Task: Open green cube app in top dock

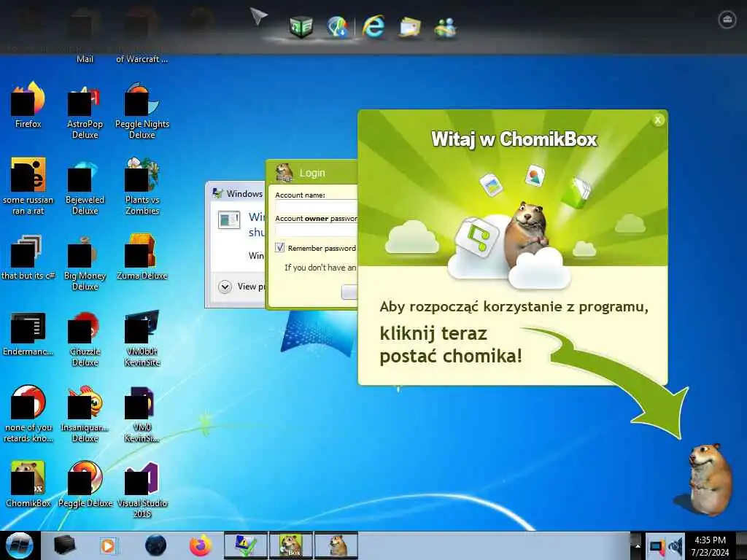Action: [301, 27]
